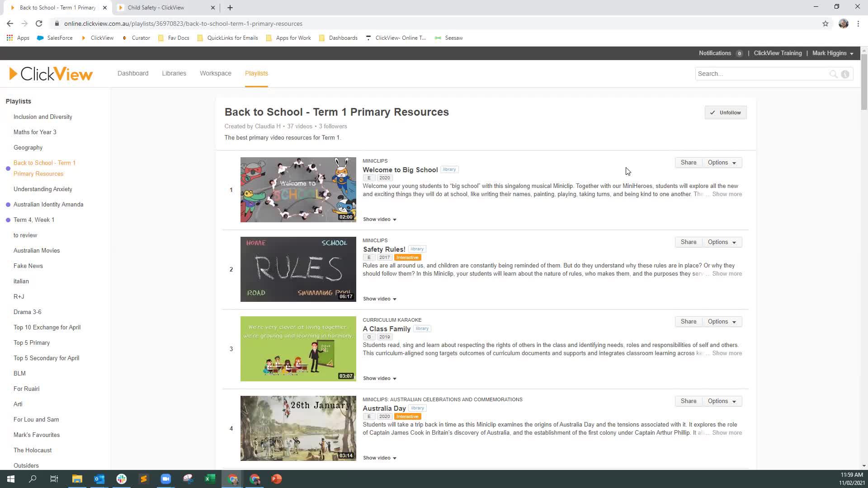Bookmark this page with star icon
The height and width of the screenshot is (488, 868).
click(x=825, y=23)
